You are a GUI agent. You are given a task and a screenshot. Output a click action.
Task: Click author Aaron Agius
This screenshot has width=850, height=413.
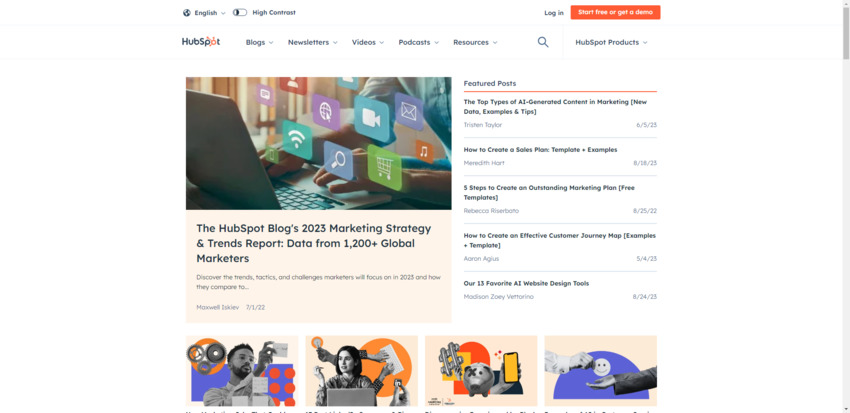pos(481,259)
